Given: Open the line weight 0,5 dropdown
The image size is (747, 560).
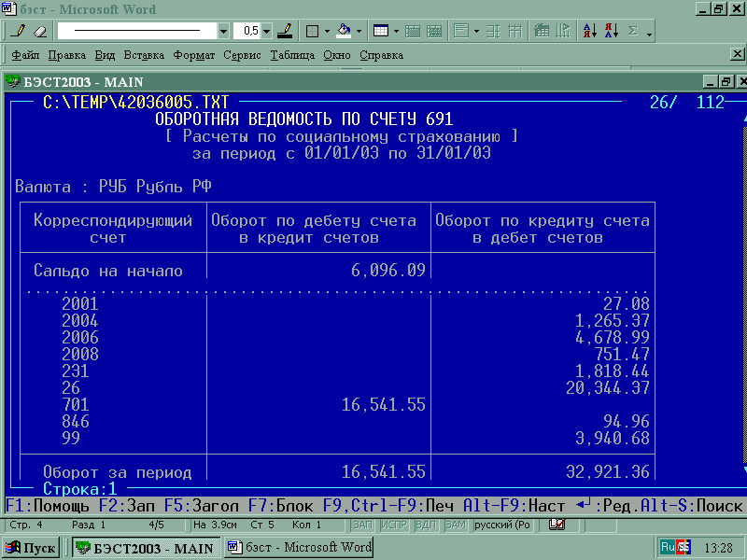Looking at the screenshot, I should click(x=266, y=32).
